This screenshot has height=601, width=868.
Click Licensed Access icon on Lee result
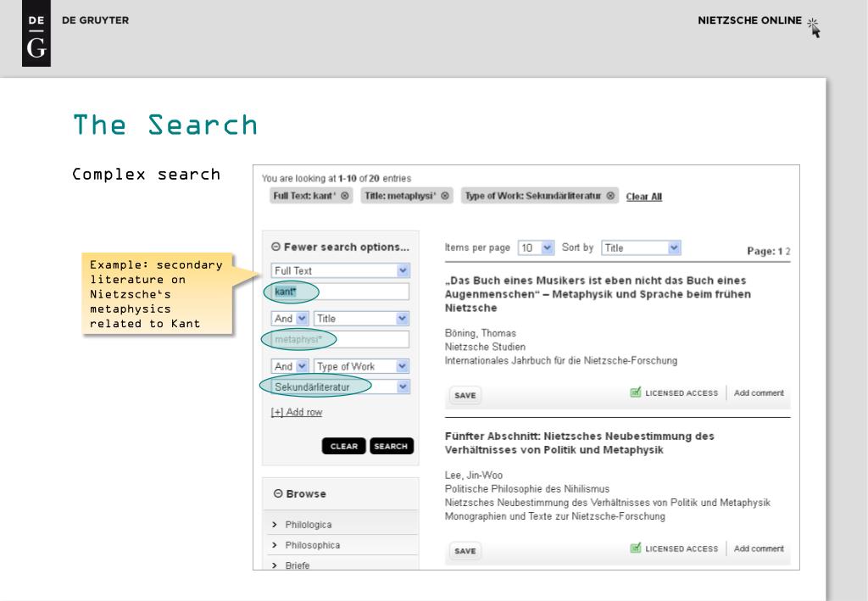(636, 548)
